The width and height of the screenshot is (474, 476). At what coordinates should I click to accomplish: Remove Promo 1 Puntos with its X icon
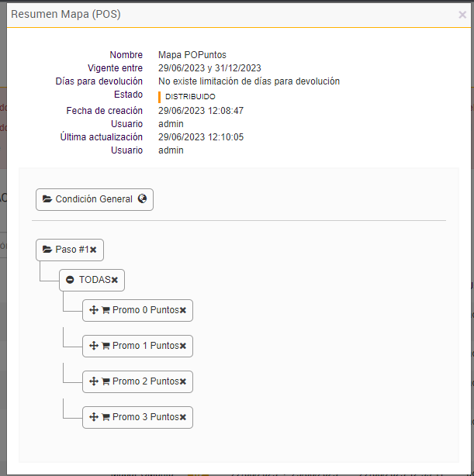(x=183, y=346)
